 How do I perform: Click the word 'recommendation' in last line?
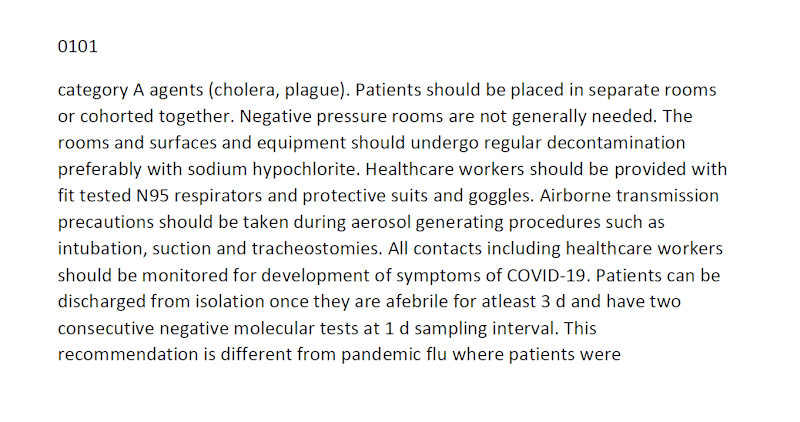click(x=128, y=355)
